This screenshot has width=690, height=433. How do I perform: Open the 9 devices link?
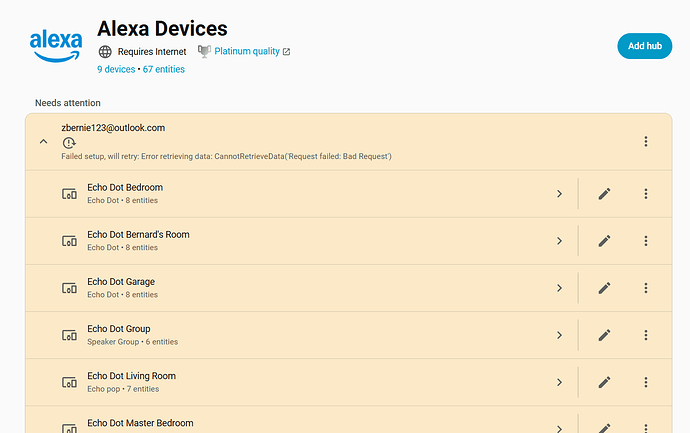coord(116,69)
